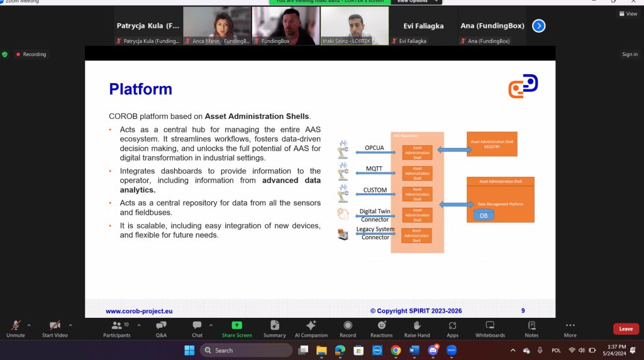Start video with the camera button

54,326
